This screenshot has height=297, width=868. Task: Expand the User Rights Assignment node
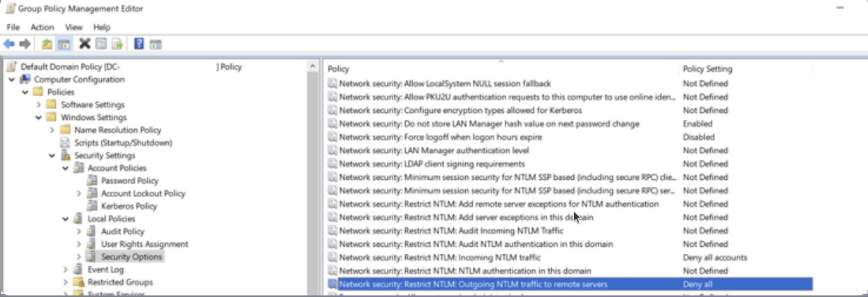tap(79, 244)
